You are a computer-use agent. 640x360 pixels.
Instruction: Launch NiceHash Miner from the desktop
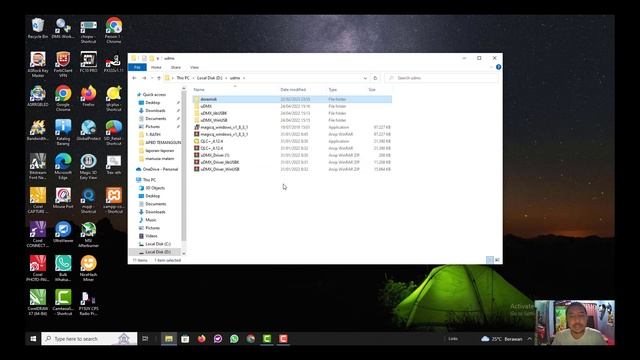[x=88, y=268]
